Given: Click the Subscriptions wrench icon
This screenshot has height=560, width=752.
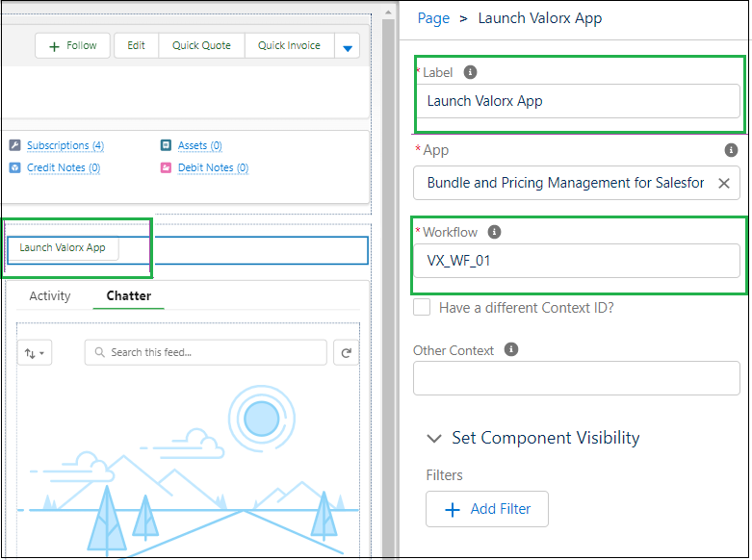Looking at the screenshot, I should [x=14, y=145].
